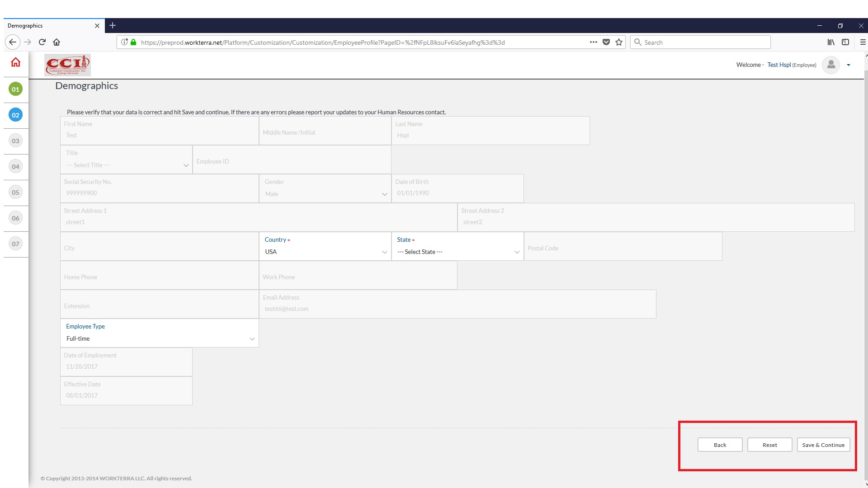868x488 pixels.
Task: Click the Street Address 1 field
Action: tap(259, 217)
